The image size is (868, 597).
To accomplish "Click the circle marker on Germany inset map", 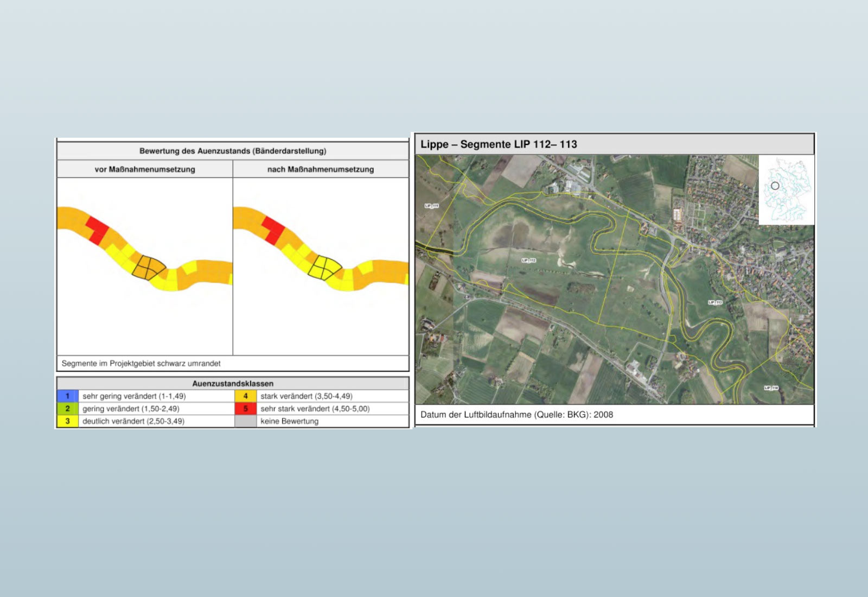I will [775, 186].
